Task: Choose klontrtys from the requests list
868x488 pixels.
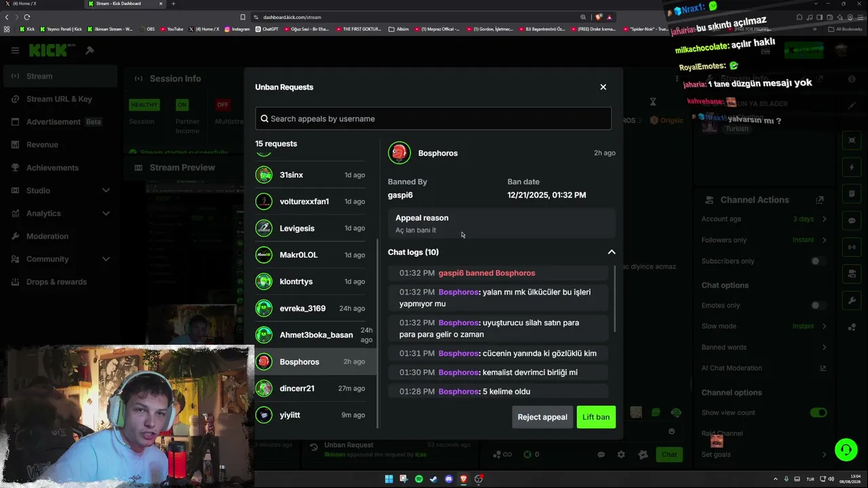Action: coord(311,281)
